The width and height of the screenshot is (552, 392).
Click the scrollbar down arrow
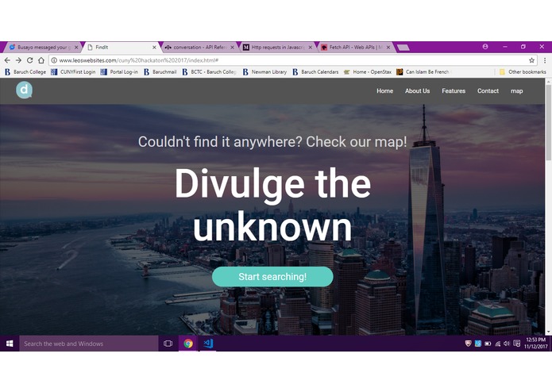(548, 332)
